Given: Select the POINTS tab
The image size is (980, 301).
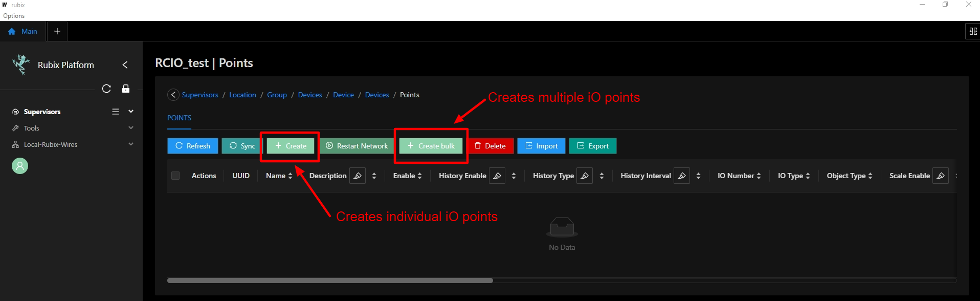Looking at the screenshot, I should pos(179,118).
